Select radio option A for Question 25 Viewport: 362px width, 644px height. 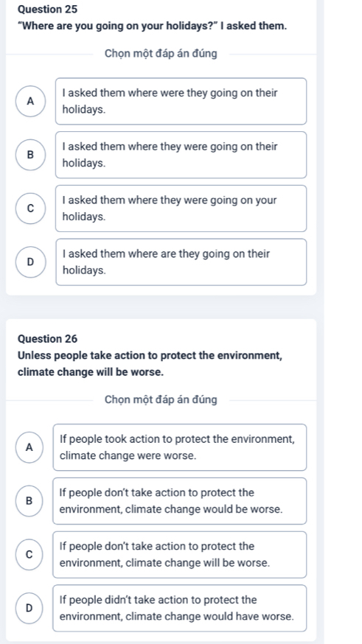(x=29, y=102)
